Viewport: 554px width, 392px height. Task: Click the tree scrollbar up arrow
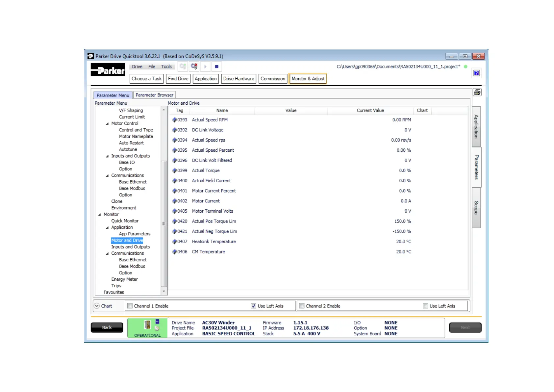(x=164, y=110)
